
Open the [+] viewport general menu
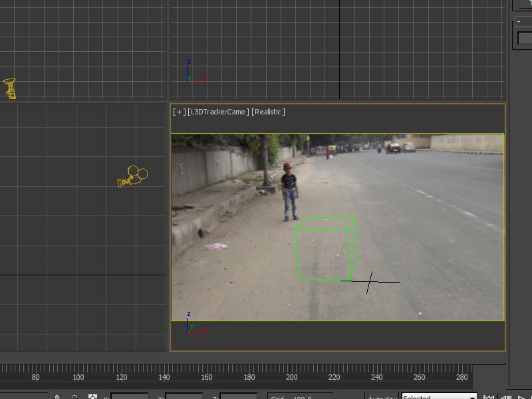click(x=179, y=112)
